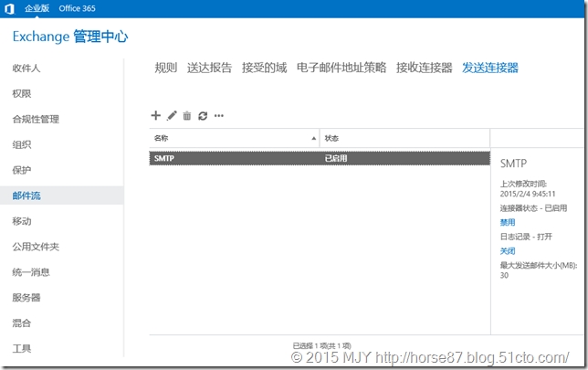The height and width of the screenshot is (370, 588).
Task: Open 收件人 in left navigation
Action: tap(26, 69)
